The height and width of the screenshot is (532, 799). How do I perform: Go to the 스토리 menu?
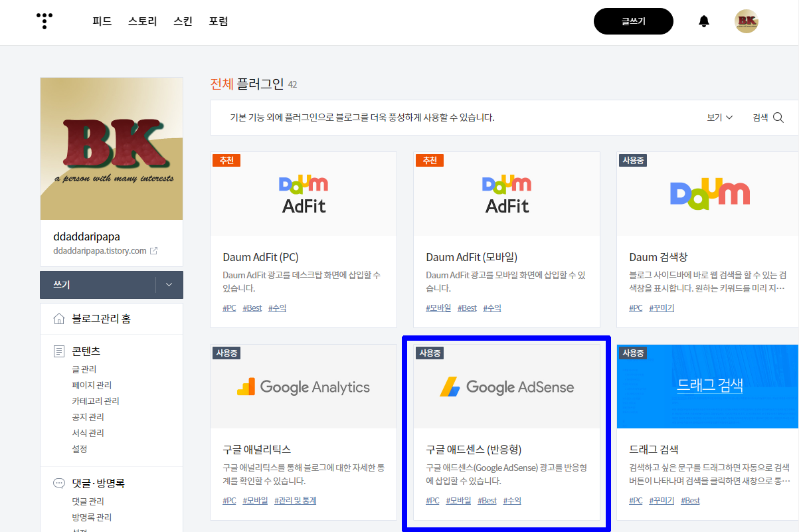click(143, 21)
